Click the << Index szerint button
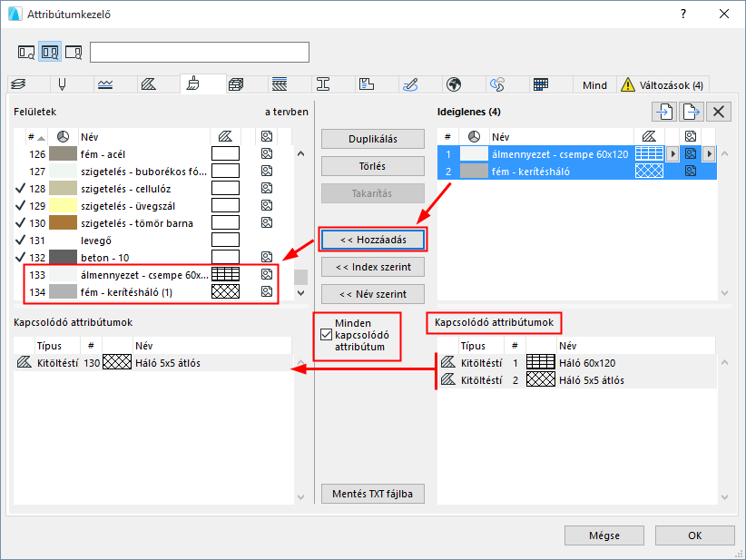Screen dimensions: 746x560 coord(373,267)
